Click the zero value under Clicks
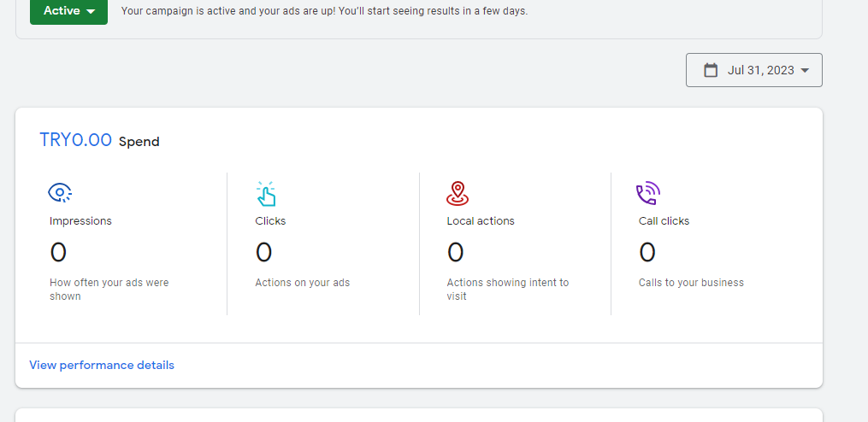Viewport: 868px width, 422px height. click(x=263, y=252)
